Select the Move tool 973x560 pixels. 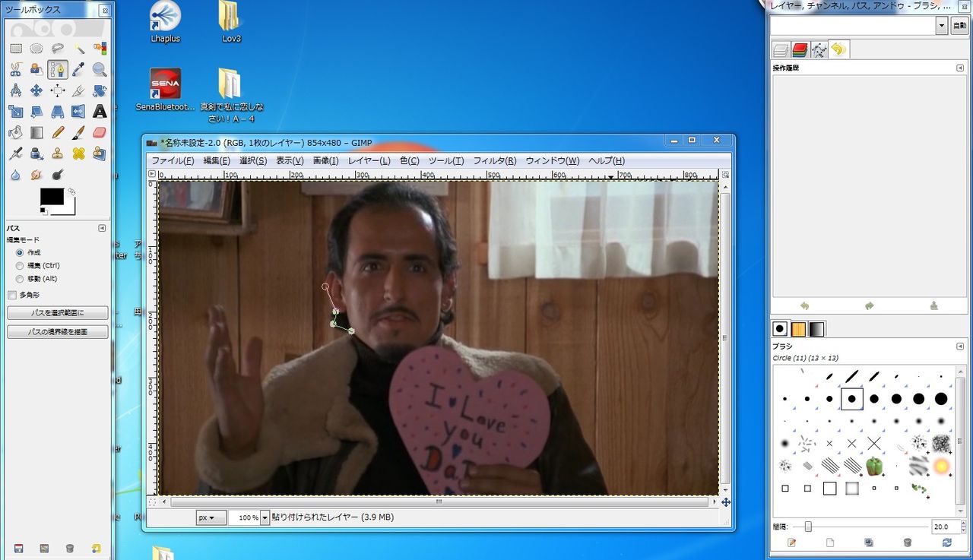point(36,90)
